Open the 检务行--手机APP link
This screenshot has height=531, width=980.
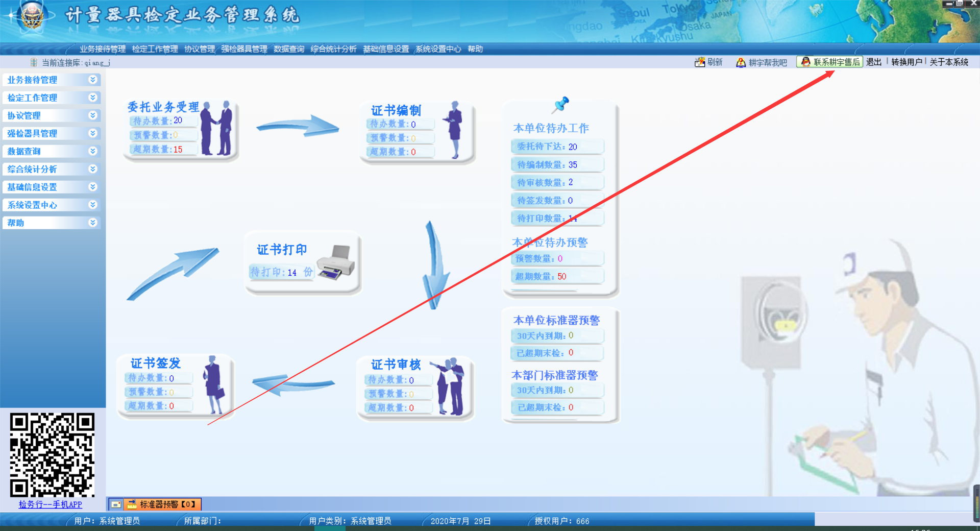(50, 504)
